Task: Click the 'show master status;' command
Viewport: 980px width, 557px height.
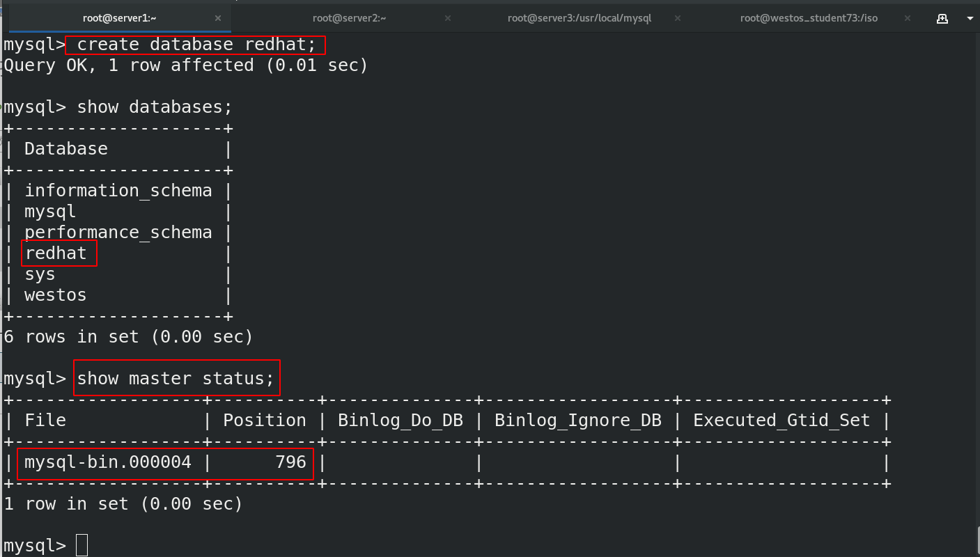Action: click(x=175, y=379)
